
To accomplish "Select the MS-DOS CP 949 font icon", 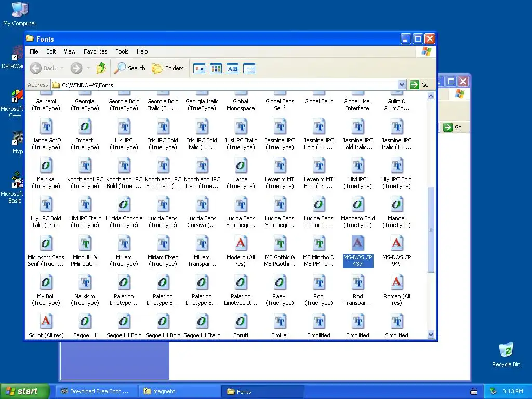I will [x=396, y=244].
